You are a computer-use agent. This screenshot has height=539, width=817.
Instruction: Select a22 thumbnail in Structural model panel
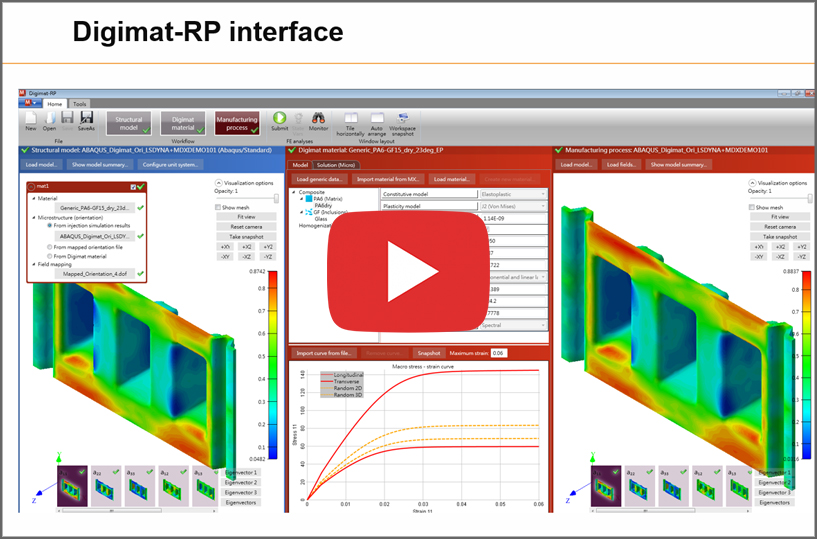click(x=106, y=486)
